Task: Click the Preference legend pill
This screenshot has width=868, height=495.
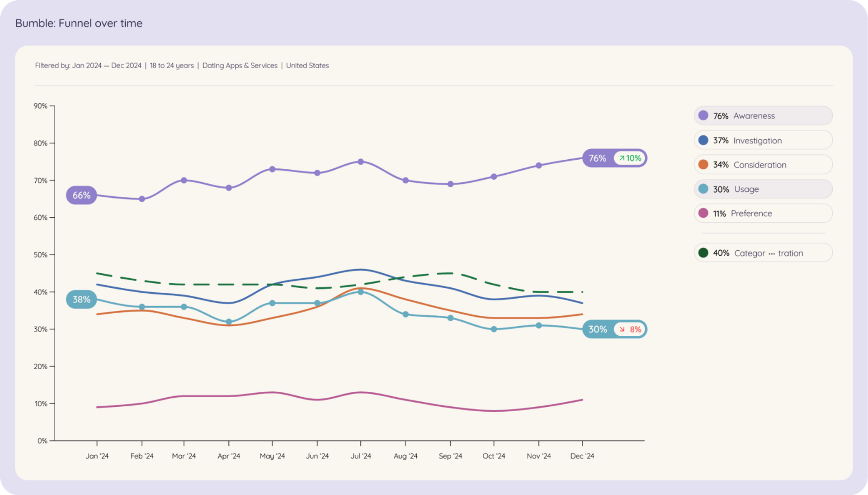Action: 763,213
